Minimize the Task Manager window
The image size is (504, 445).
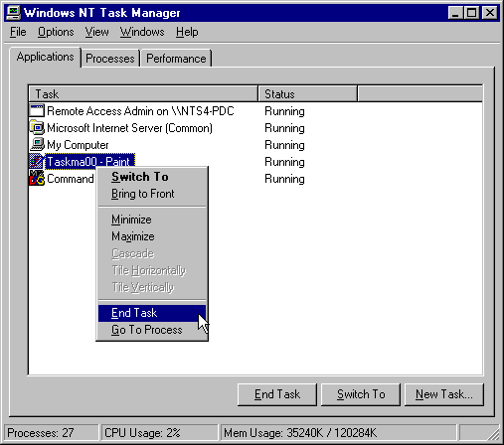pos(455,13)
